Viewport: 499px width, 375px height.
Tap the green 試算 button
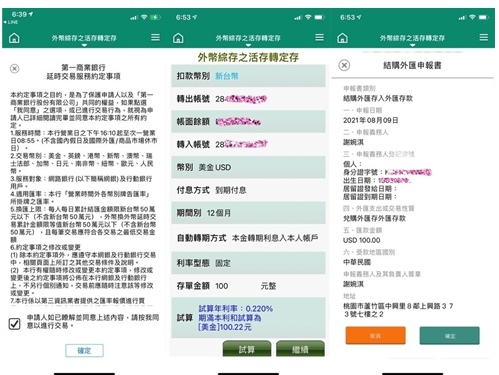[247, 349]
